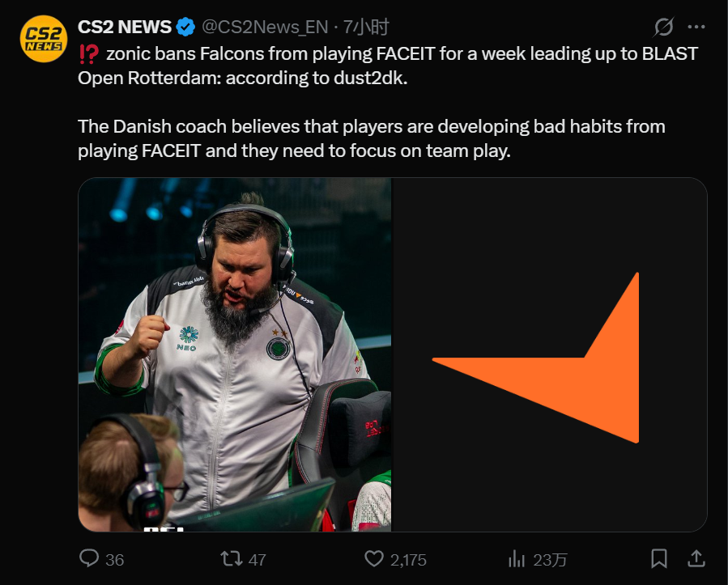Viewport: 728px width, 585px height.
Task: Open the CS2 NEWS profile avatar
Action: coord(44,39)
